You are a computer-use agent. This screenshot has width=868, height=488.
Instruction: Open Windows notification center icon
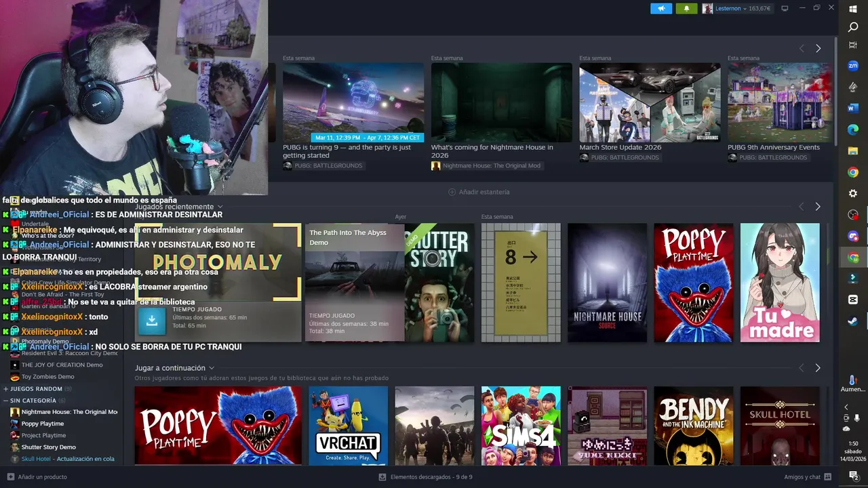point(853,476)
